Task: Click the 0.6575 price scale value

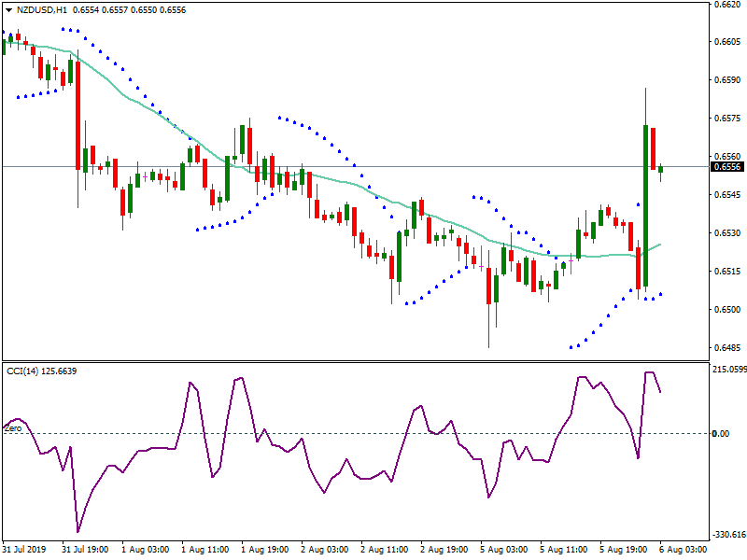Action: coord(727,119)
